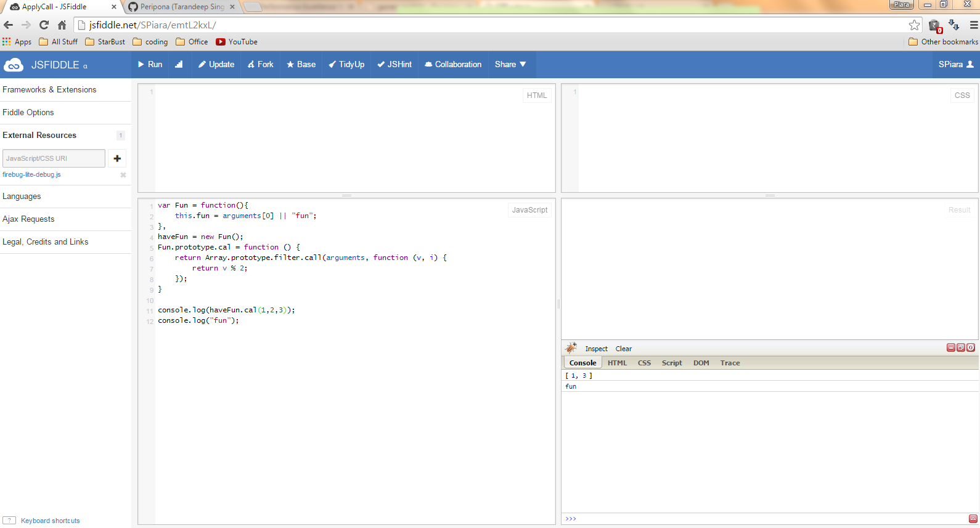Viewport: 980px width, 528px height.
Task: Focus the JavaScript/CSS URI input field
Action: [54, 158]
